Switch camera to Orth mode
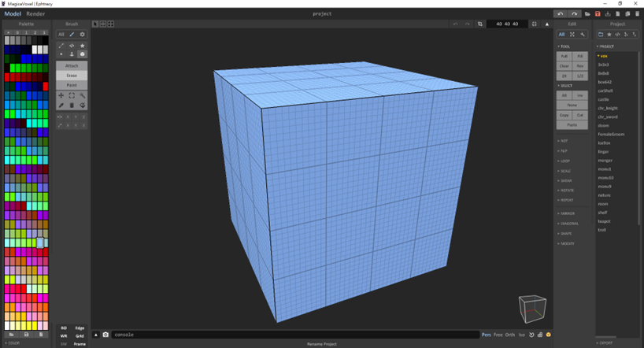Image resolution: width=644 pixels, height=348 pixels. coord(509,335)
